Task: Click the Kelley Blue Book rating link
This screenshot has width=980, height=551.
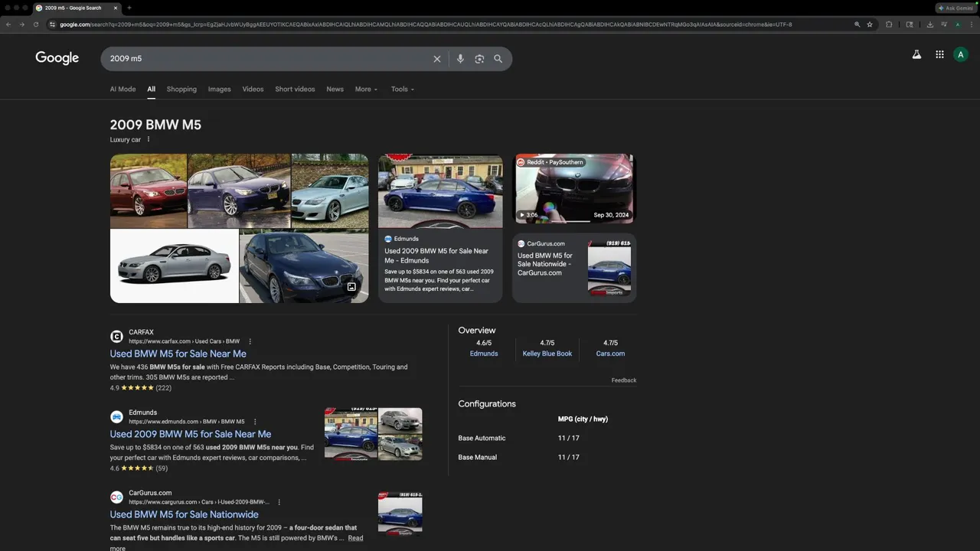Action: click(547, 354)
